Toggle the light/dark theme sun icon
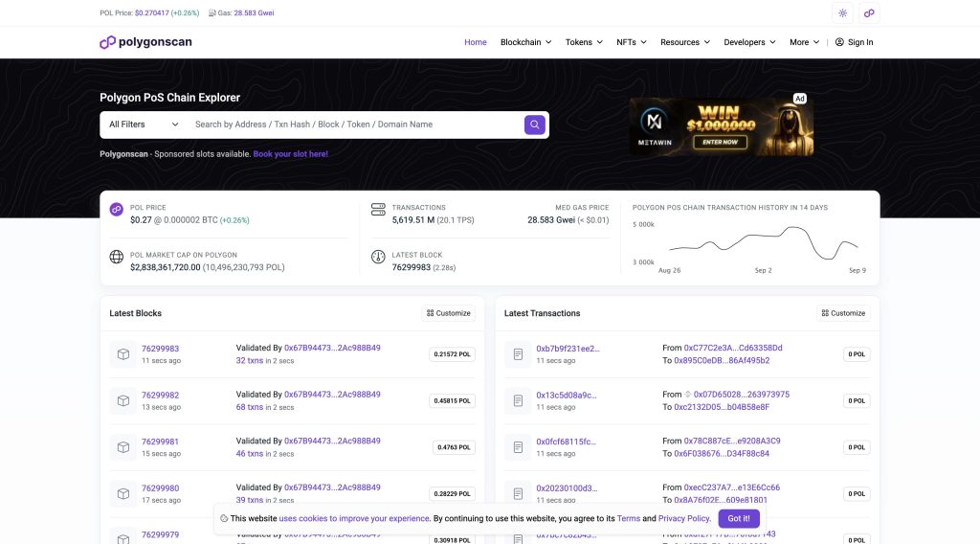Image resolution: width=980 pixels, height=544 pixels. click(x=842, y=13)
